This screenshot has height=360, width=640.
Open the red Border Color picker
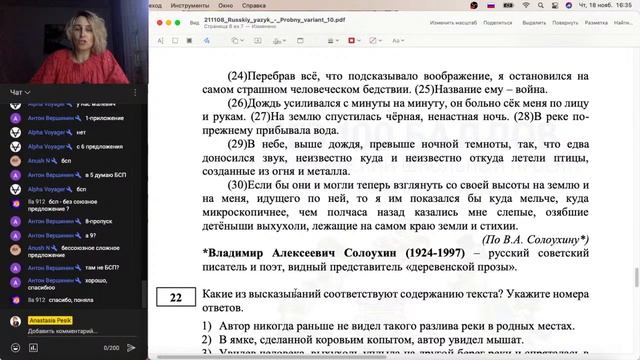(x=354, y=40)
